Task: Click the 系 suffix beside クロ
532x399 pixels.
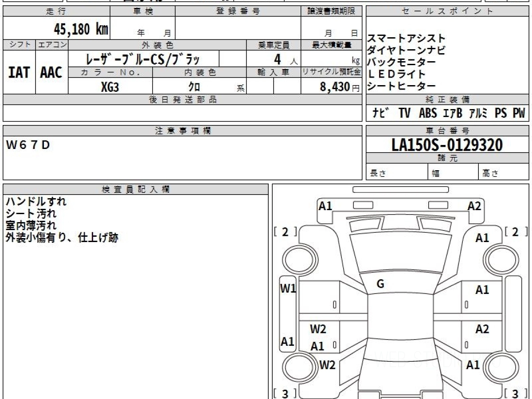Action: pos(240,88)
